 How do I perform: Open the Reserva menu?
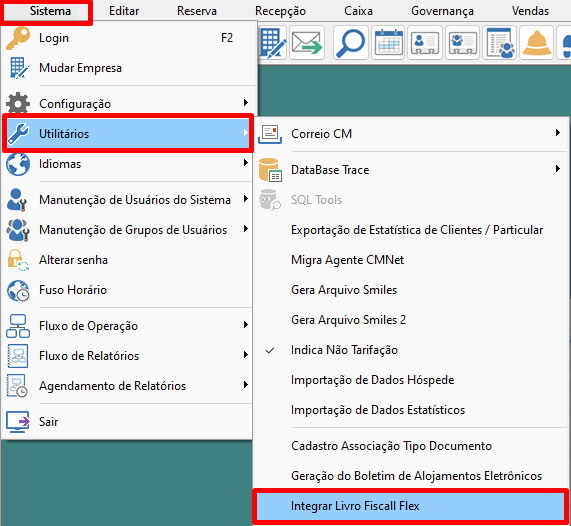point(197,11)
